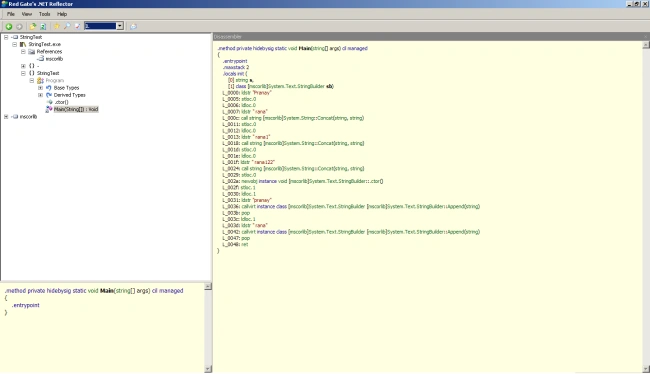This screenshot has height=374, width=650.
Task: Click bold Main in bottom-left pane signature
Action: 107,291
